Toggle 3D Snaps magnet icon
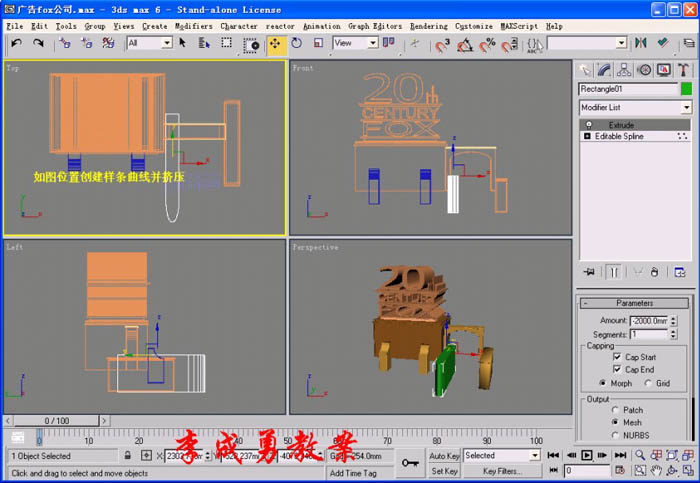700x483 pixels. coord(442,45)
